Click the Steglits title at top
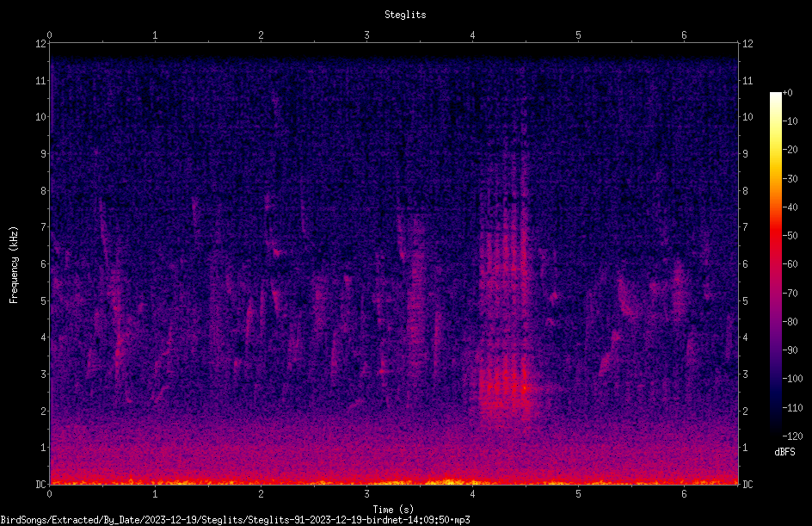 pos(405,15)
